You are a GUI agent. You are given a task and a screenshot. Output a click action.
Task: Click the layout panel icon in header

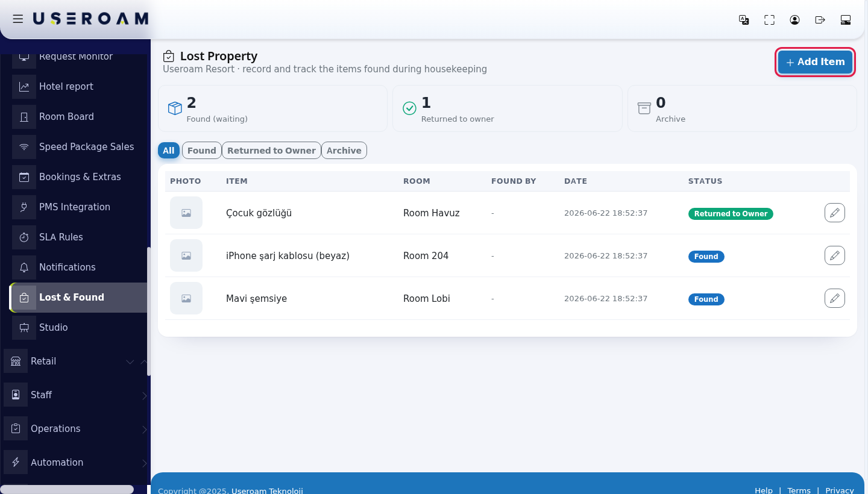click(x=846, y=20)
